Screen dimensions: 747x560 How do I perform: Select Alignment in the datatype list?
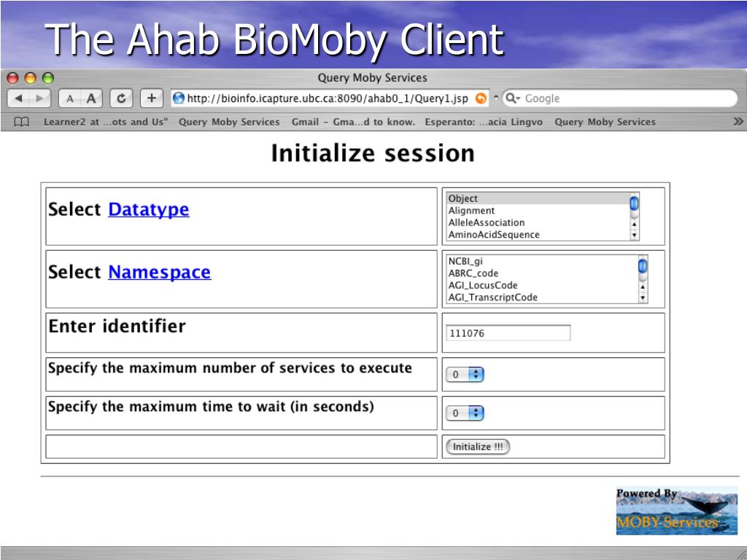tap(538, 211)
